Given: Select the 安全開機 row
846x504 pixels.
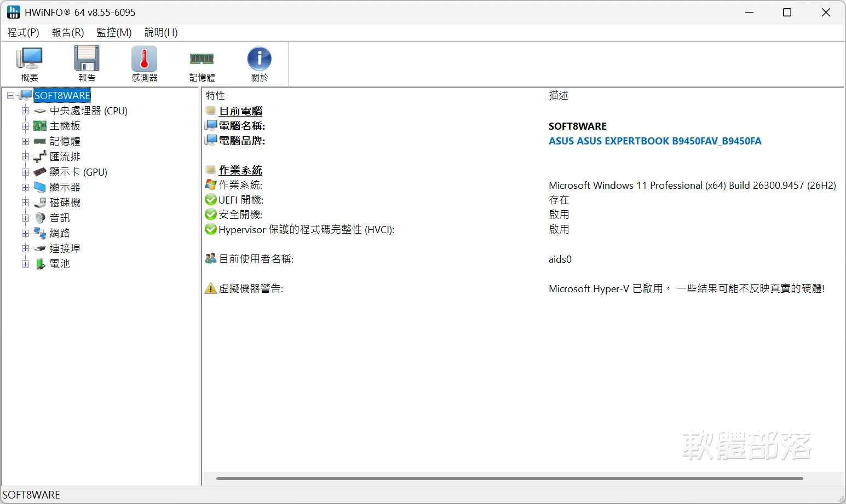Looking at the screenshot, I should click(523, 215).
